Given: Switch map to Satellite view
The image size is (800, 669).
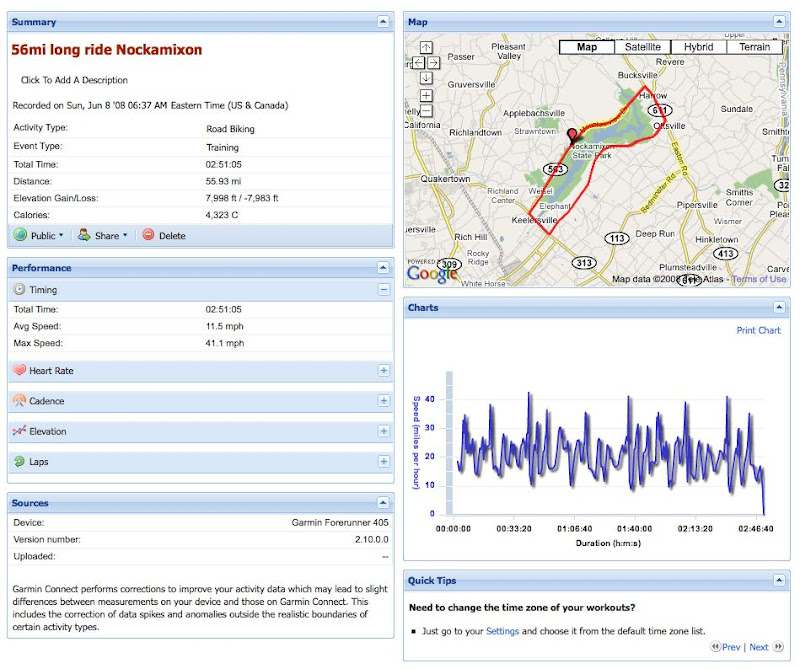Looking at the screenshot, I should coord(643,47).
